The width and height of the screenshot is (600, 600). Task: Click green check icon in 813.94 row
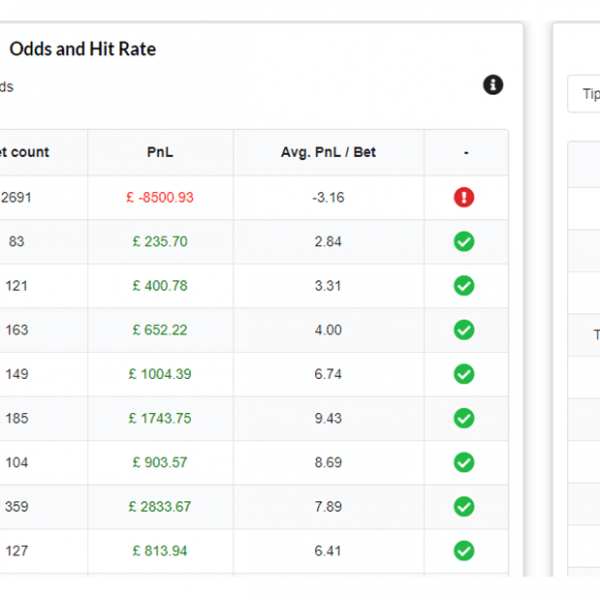[464, 551]
